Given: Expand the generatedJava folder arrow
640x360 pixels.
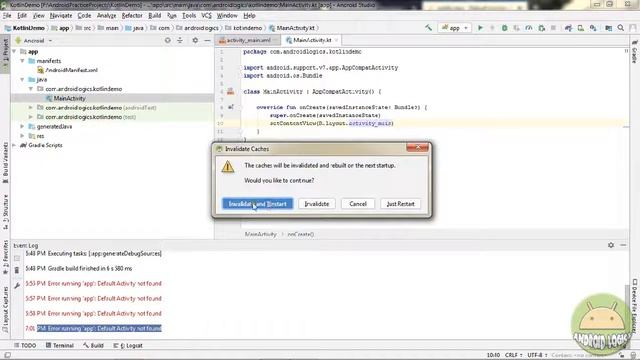Looking at the screenshot, I should (x=22, y=127).
